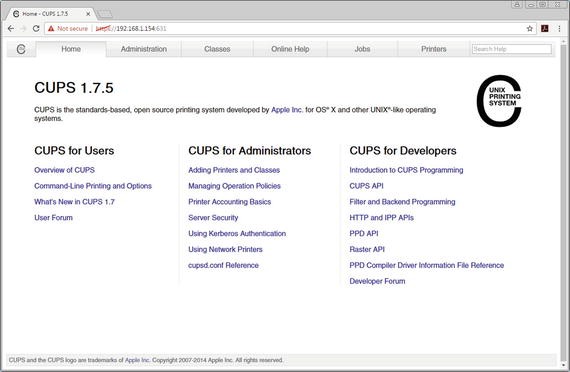Open Filter and Backend Programming
Screen dimensions: 570x372
tap(402, 202)
